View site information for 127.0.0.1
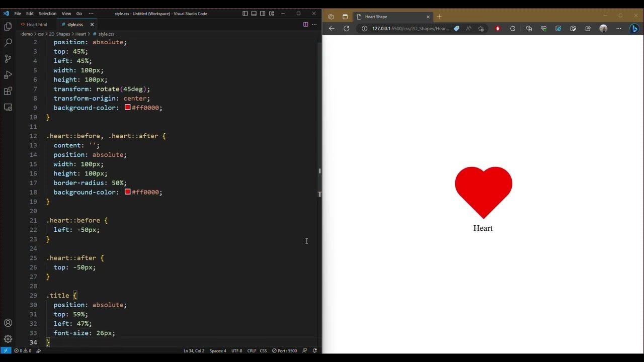 click(x=365, y=29)
